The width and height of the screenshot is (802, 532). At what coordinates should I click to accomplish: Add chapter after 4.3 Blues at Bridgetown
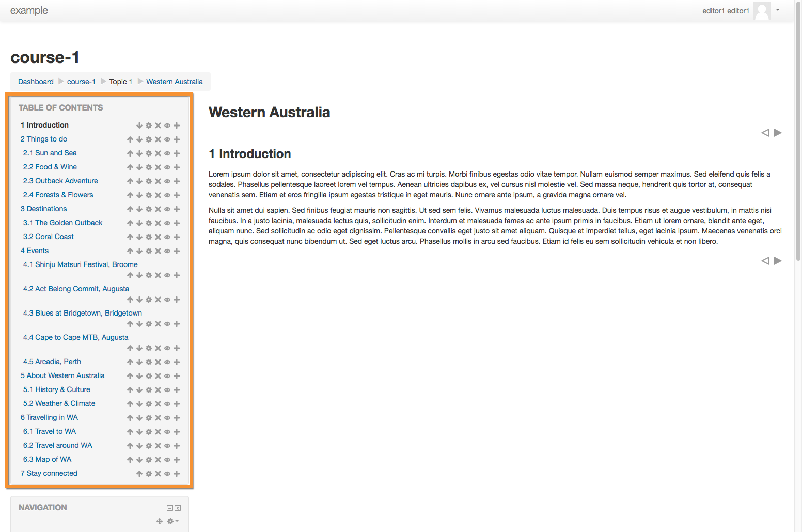pos(177,324)
